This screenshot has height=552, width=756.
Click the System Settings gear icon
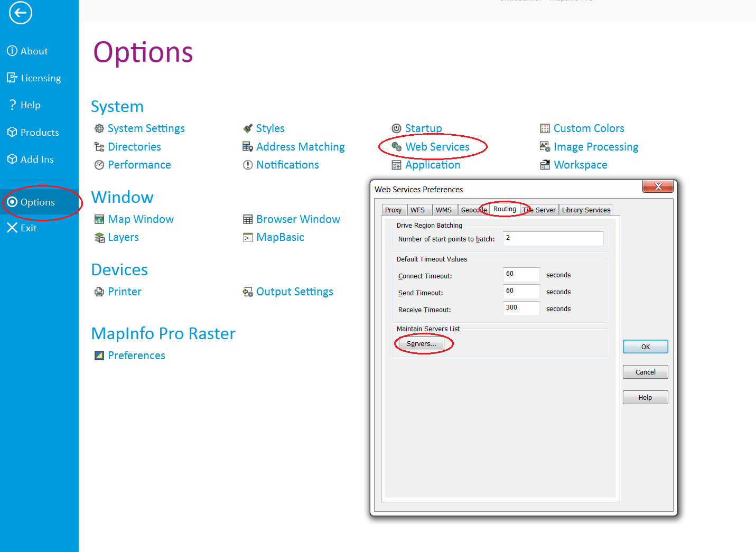coord(99,128)
